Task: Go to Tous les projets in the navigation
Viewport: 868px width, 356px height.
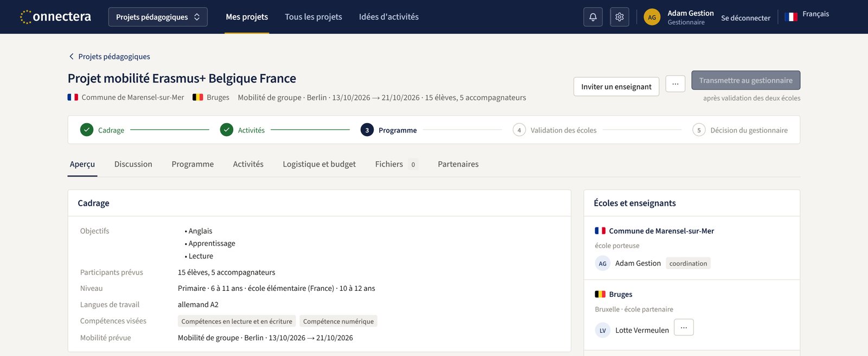Action: tap(314, 17)
